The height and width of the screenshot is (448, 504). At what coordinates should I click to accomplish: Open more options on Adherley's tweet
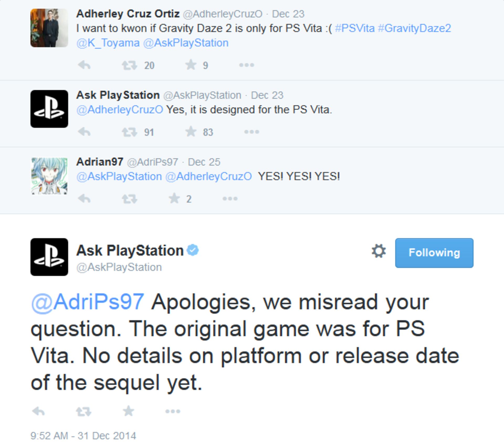[x=246, y=65]
